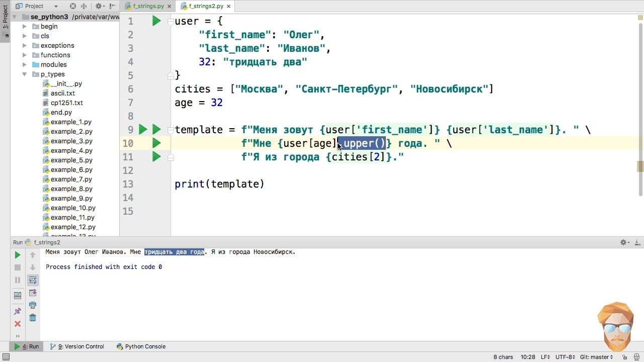This screenshot has height=362, width=644.
Task: Click the trash icon to clear console output
Action: click(33, 318)
